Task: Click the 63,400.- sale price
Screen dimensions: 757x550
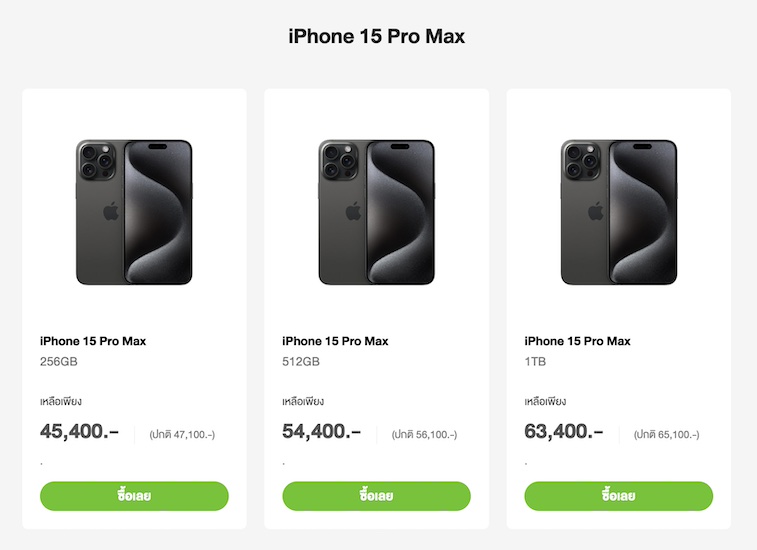Action: (564, 432)
